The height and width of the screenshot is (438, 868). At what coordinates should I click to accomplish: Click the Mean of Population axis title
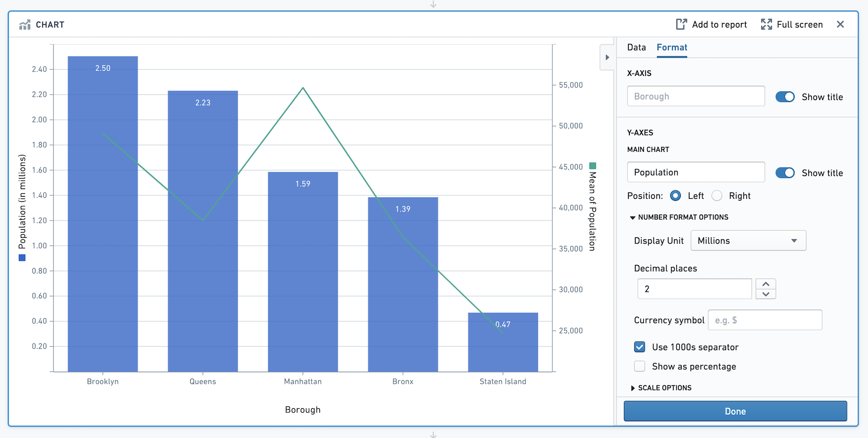592,211
